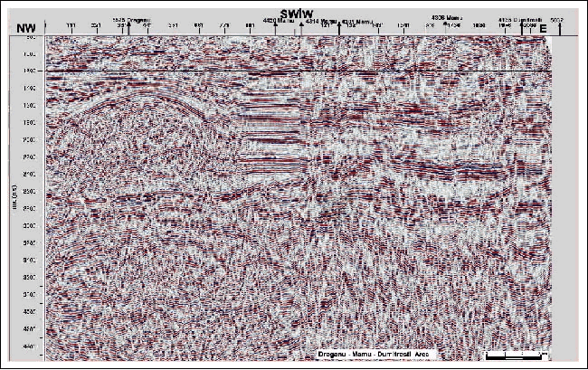Click the black horizontal horizon line
The width and height of the screenshot is (588, 370).
point(299,71)
